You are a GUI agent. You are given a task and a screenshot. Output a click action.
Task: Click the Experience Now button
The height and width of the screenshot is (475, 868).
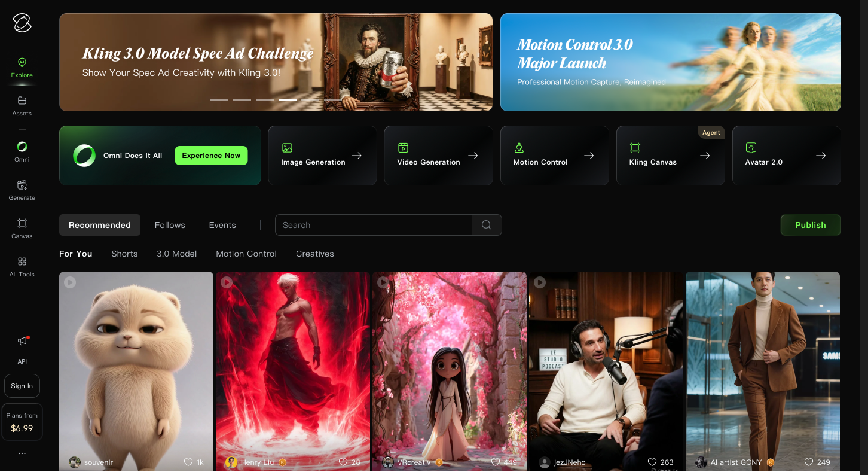(211, 156)
